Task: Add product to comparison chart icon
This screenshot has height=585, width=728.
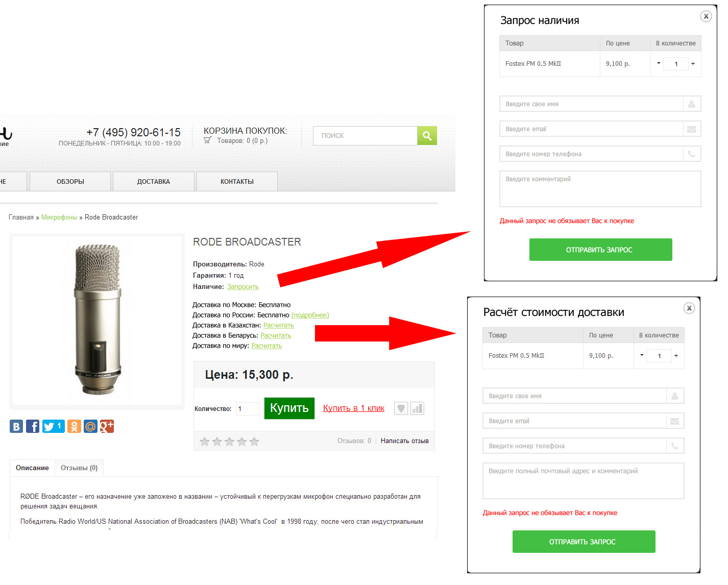Action: click(418, 408)
